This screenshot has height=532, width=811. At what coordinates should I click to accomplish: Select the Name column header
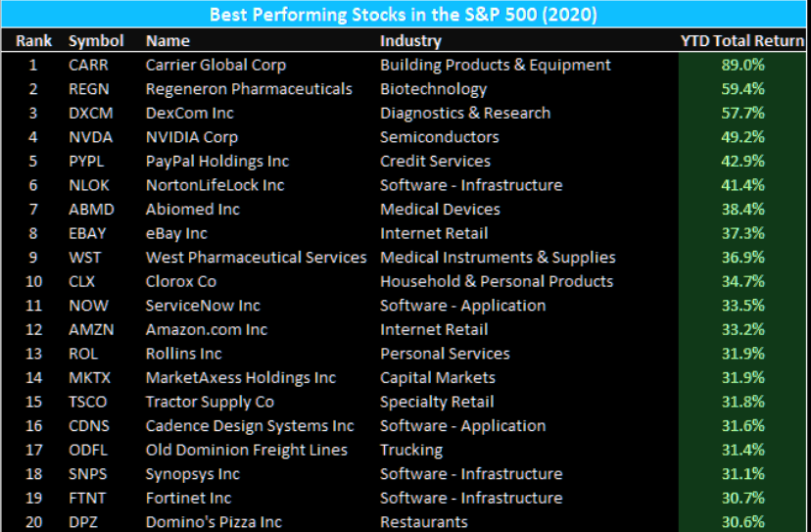tap(166, 41)
